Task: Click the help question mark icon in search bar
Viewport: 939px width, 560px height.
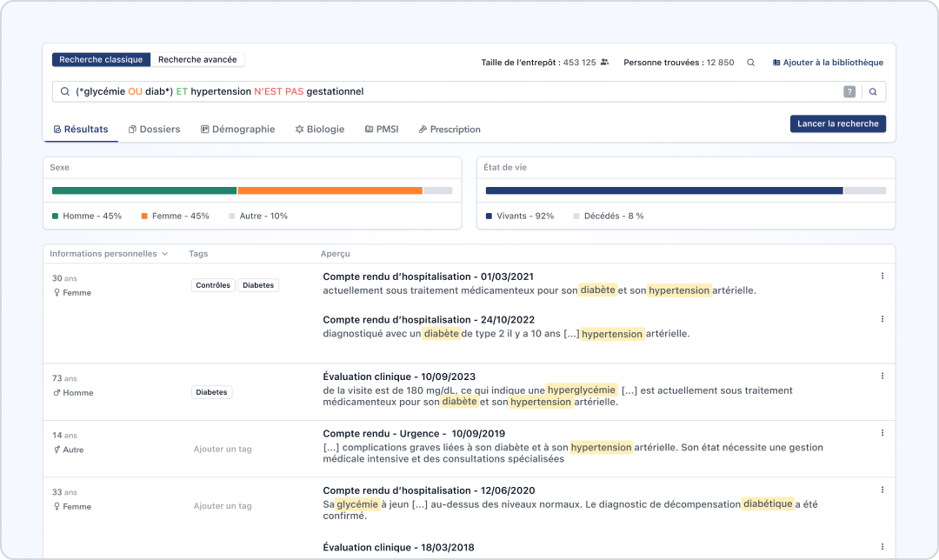Action: tap(849, 91)
